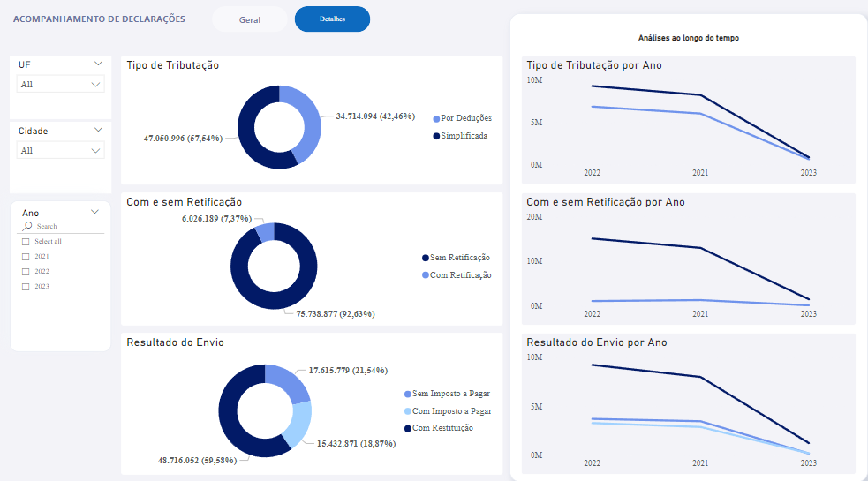Open the UF All dropdown
Image resolution: width=868 pixels, height=481 pixels.
pyautogui.click(x=60, y=84)
